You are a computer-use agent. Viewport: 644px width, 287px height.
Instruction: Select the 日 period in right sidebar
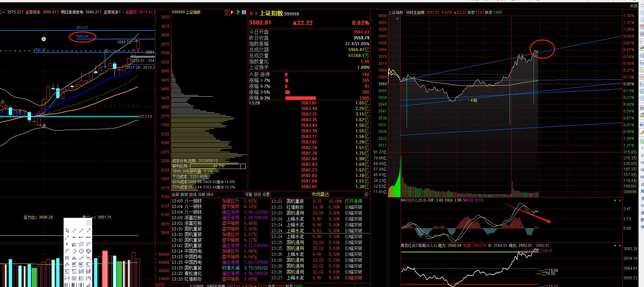[x=642, y=184]
